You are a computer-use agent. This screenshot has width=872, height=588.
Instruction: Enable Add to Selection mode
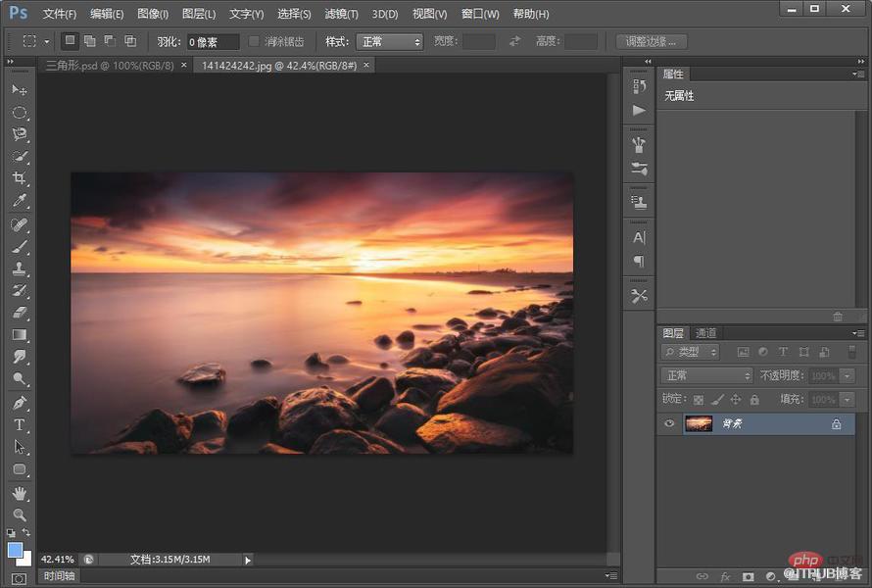click(89, 40)
